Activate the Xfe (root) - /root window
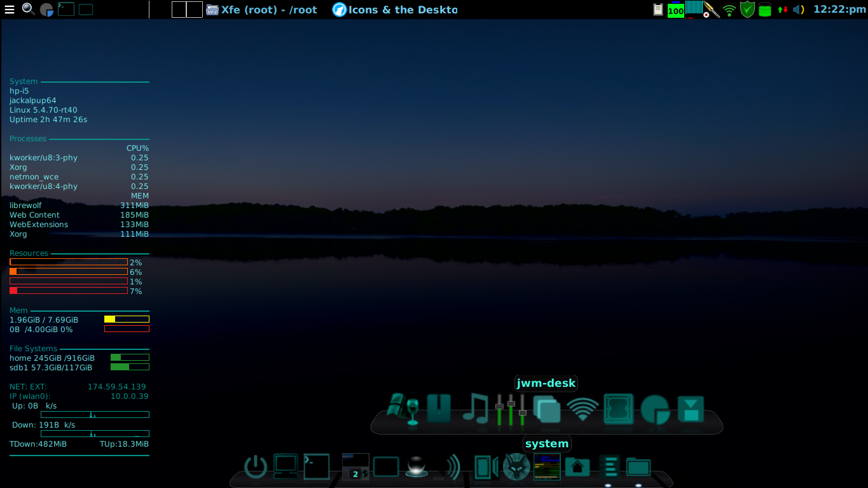 [261, 10]
